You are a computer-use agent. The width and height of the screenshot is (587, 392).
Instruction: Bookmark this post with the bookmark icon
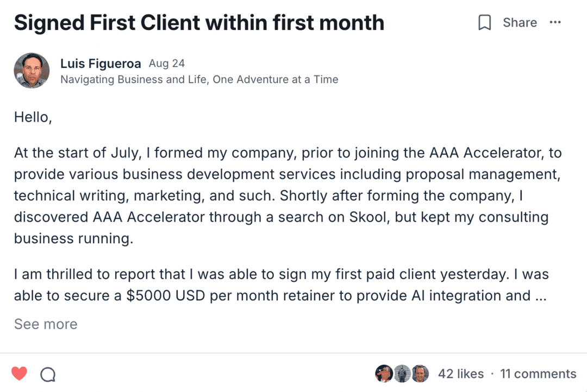484,23
